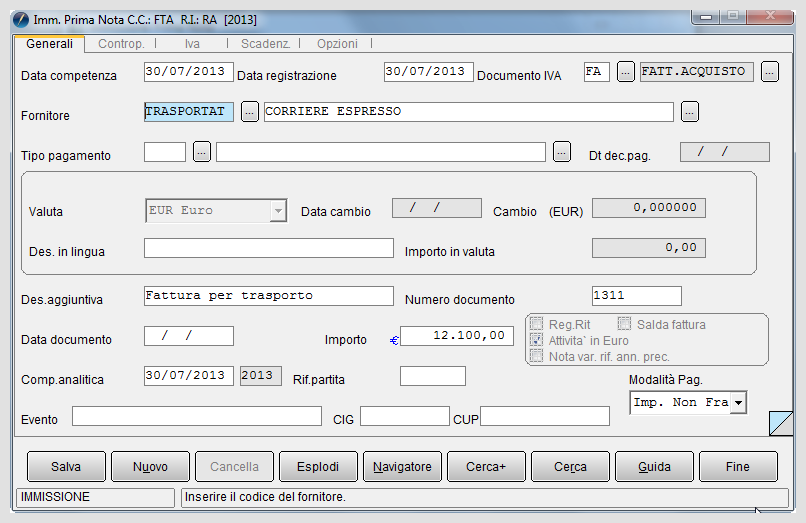Switch to the Iva tab
Viewport: 806px width, 523px height.
192,44
